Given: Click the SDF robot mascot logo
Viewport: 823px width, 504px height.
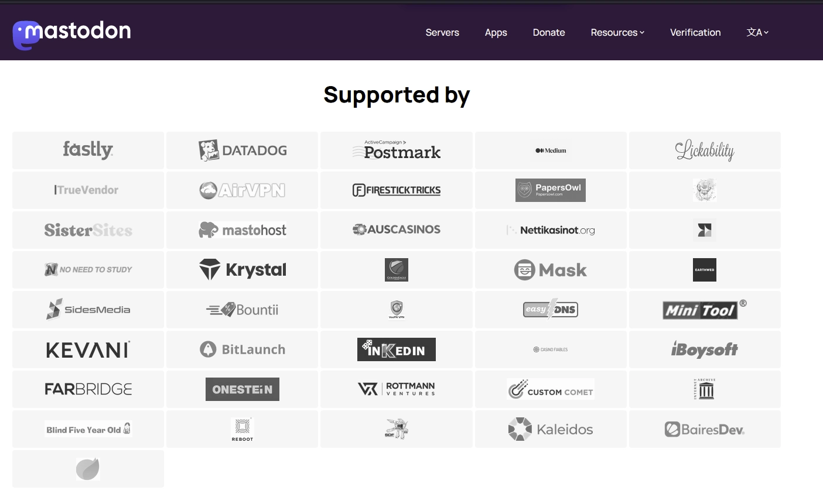Looking at the screenshot, I should pyautogui.click(x=397, y=428).
